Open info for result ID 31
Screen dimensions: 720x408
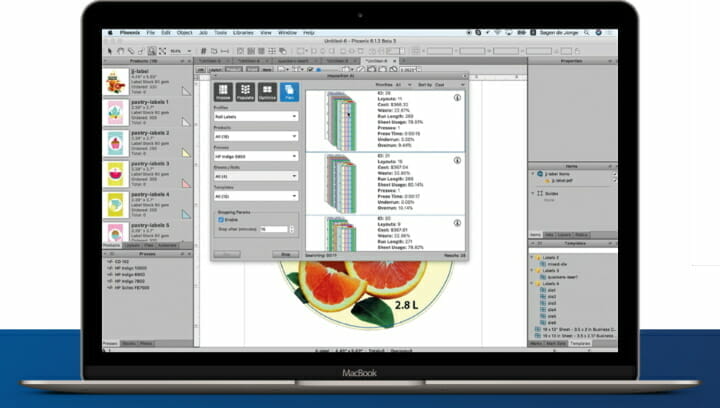point(457,160)
